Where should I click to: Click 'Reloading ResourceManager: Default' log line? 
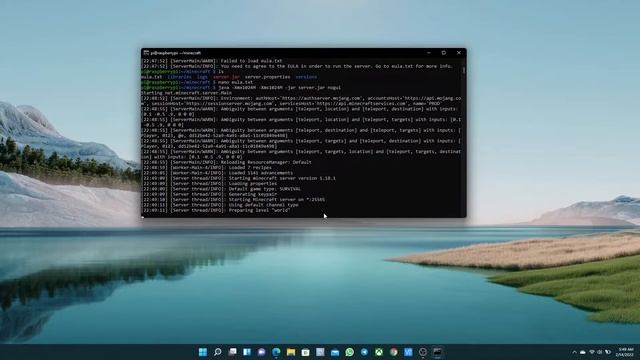coord(227,162)
